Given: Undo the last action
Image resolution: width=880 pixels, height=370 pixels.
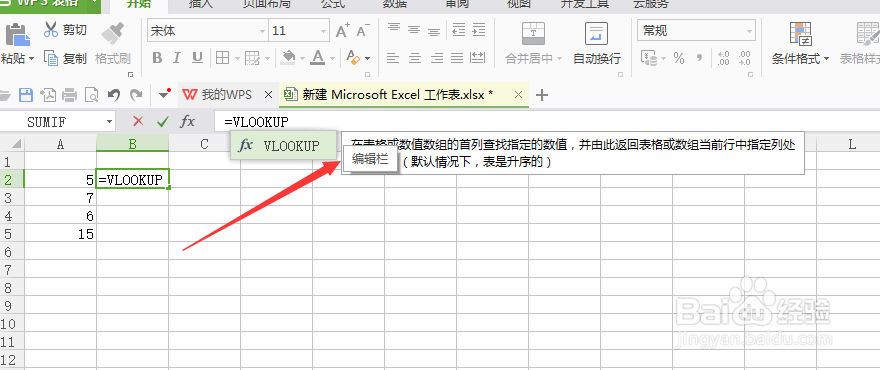Looking at the screenshot, I should [x=114, y=95].
